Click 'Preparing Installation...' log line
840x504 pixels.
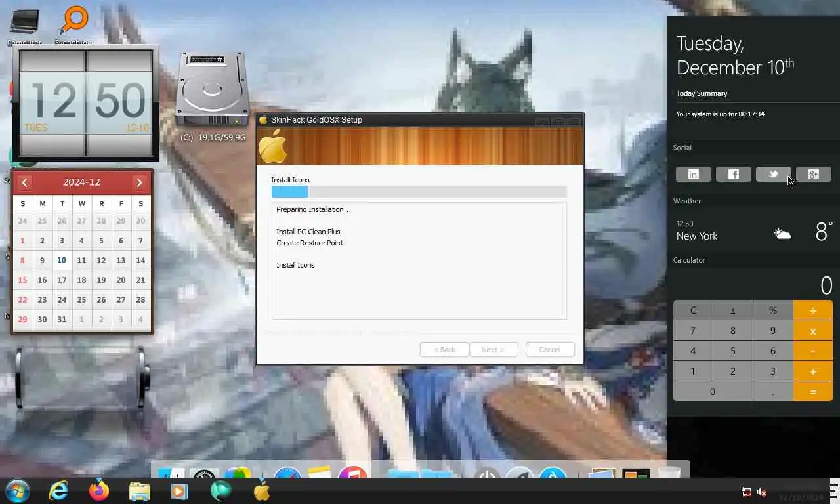pyautogui.click(x=314, y=209)
